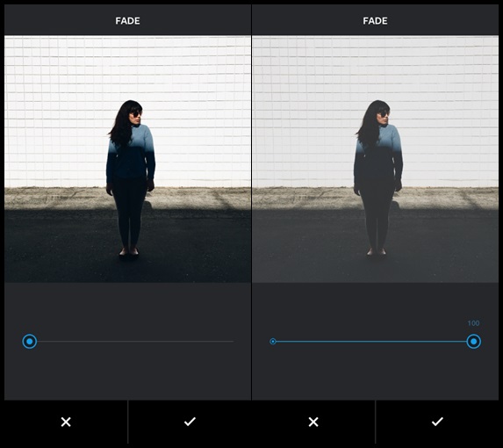Cancel fade edit in left screen
This screenshot has width=503, height=448.
[66, 422]
